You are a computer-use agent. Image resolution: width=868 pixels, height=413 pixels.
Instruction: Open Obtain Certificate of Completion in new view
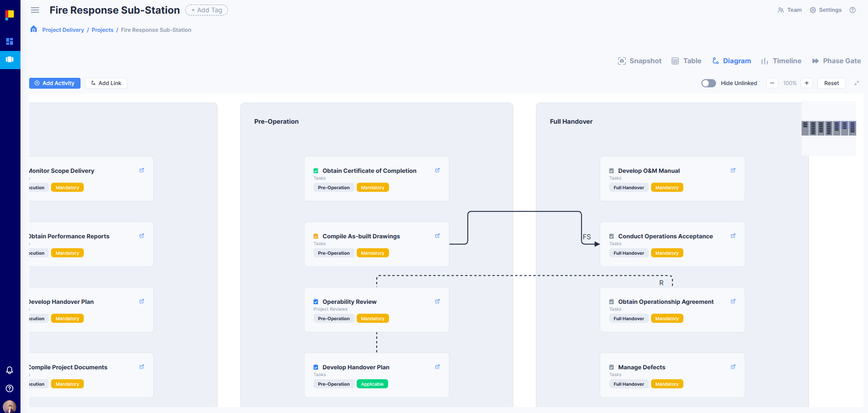[437, 170]
